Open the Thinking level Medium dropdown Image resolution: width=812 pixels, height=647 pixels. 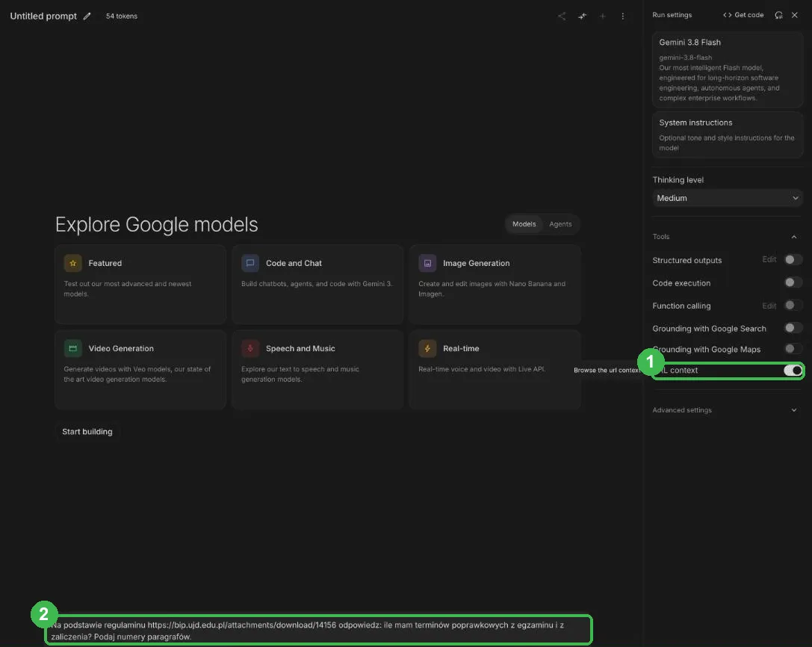727,198
